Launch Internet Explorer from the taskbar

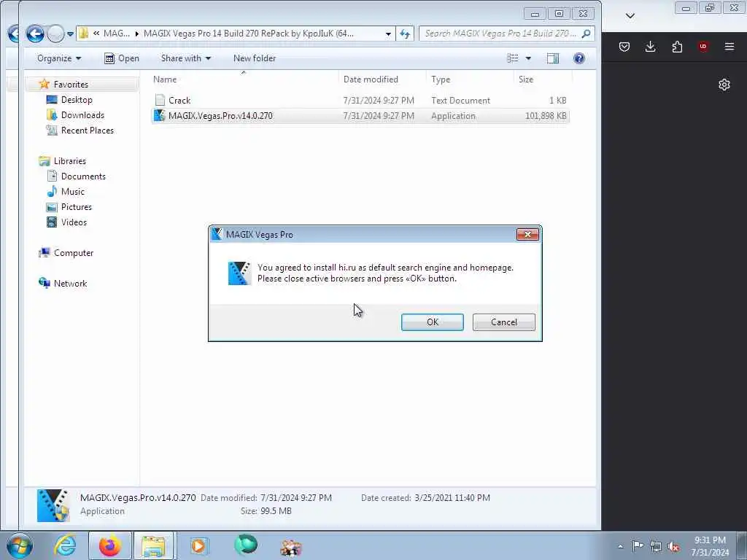(x=65, y=545)
